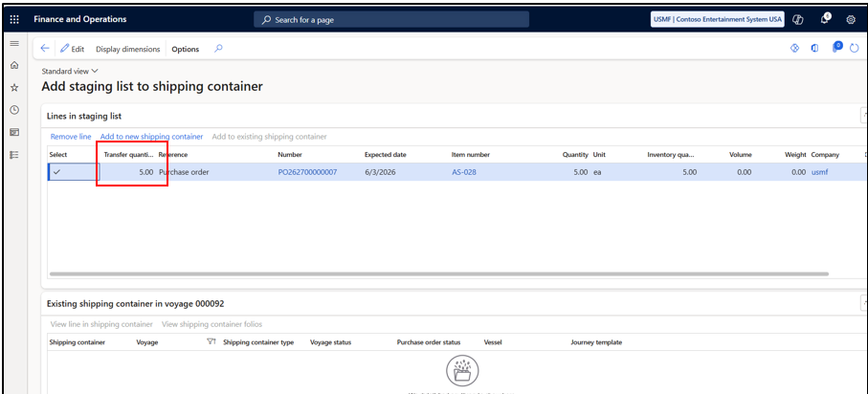The height and width of the screenshot is (394, 868).
Task: Click Add to new shipping container
Action: pos(151,136)
